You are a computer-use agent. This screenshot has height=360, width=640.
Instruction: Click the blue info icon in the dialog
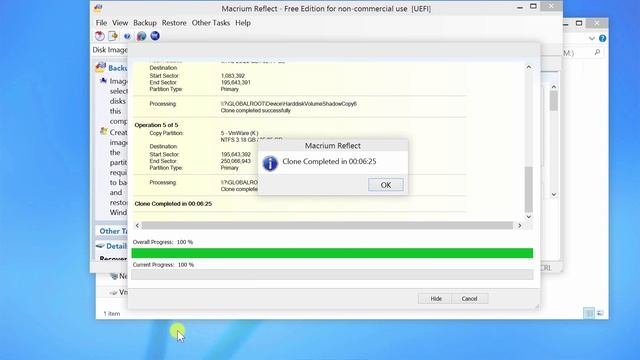click(x=270, y=163)
